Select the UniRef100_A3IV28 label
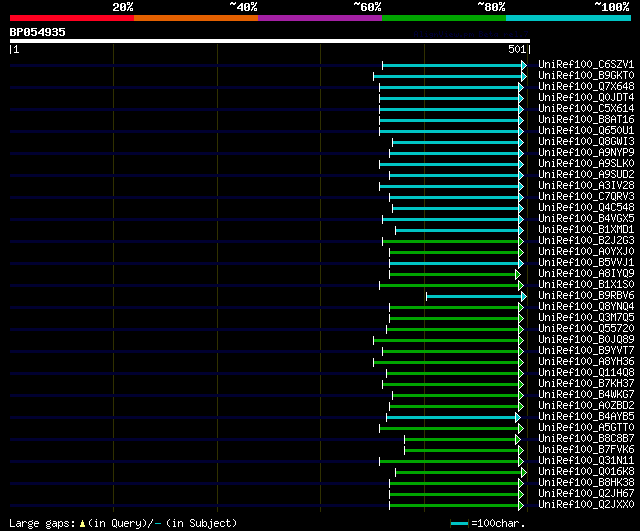640x531 pixels. point(586,186)
